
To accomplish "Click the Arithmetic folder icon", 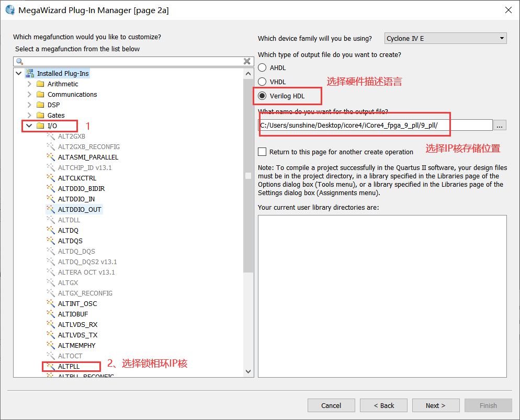I will click(x=40, y=84).
